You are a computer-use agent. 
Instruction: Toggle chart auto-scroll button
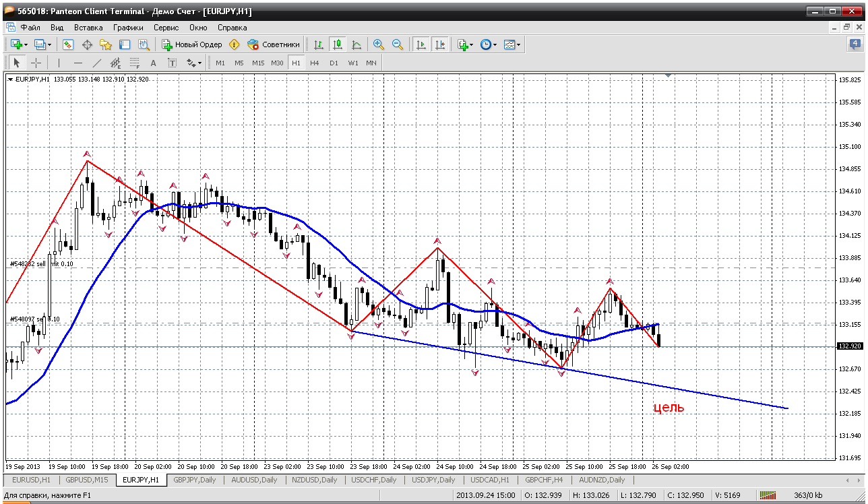[421, 44]
